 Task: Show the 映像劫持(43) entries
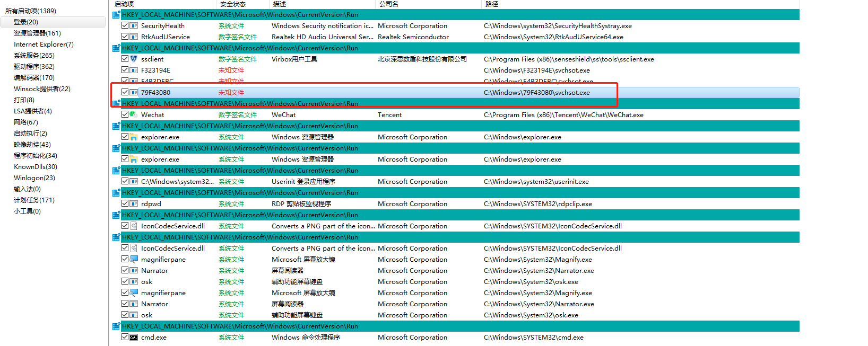[32, 144]
